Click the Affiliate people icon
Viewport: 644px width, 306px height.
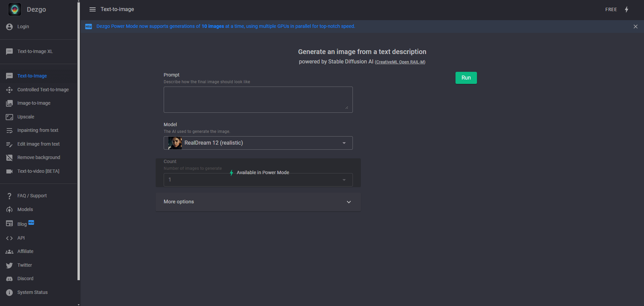point(9,251)
